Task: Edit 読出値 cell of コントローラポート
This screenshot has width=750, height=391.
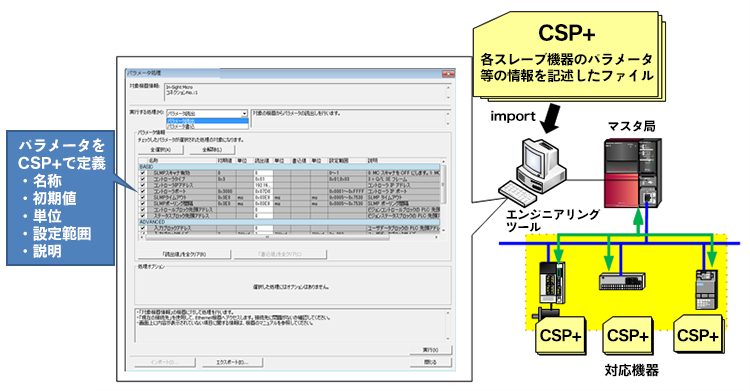Action: tap(263, 191)
